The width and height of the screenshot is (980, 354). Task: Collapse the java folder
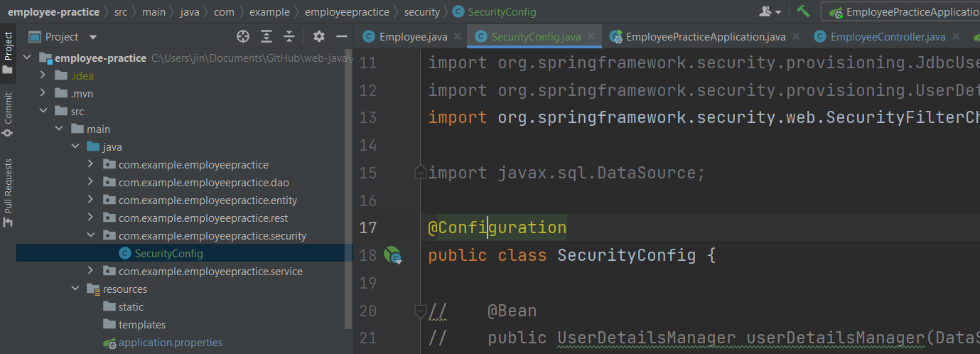point(75,147)
